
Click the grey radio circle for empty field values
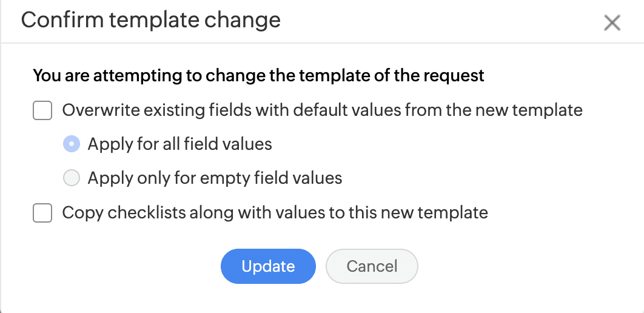[x=72, y=178]
